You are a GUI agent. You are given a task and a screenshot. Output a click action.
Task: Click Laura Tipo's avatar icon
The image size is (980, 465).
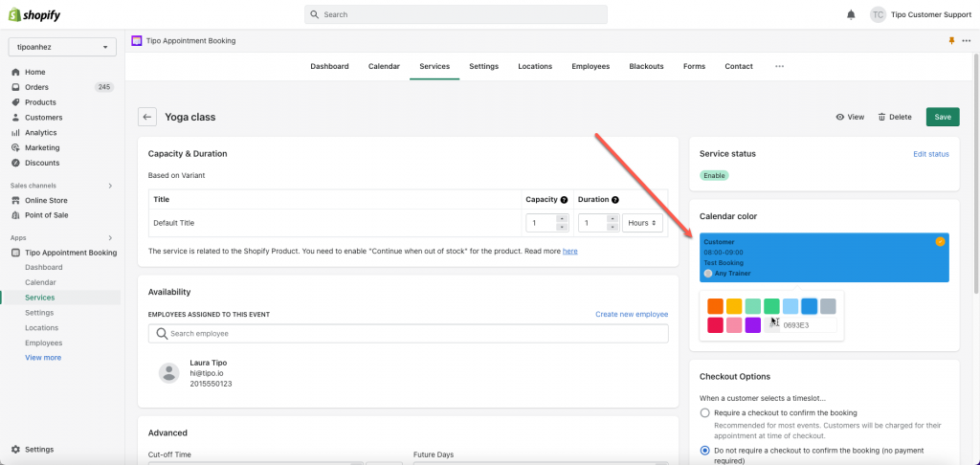tap(168, 372)
